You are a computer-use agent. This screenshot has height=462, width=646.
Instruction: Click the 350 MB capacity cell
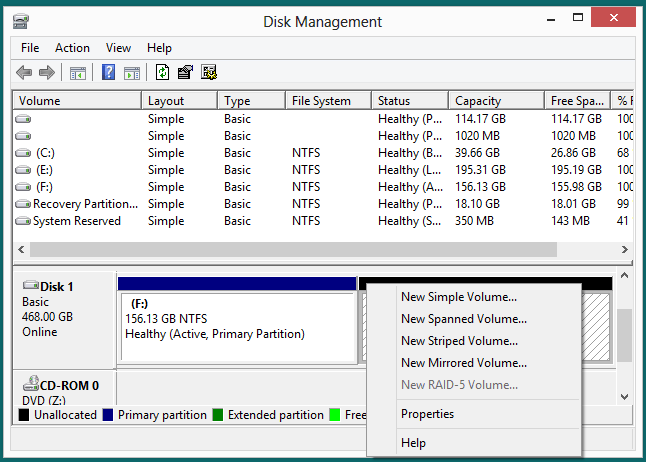tap(474, 221)
